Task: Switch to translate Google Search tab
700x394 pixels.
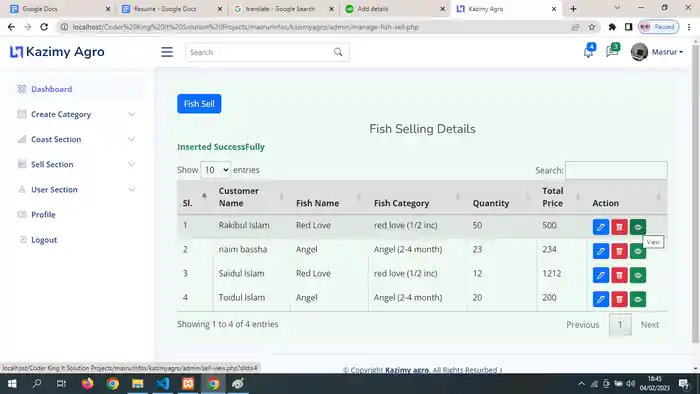Action: (x=283, y=9)
